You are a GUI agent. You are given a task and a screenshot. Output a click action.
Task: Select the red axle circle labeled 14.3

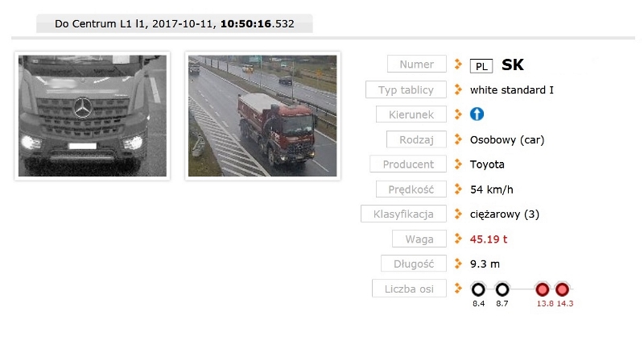pos(562,290)
